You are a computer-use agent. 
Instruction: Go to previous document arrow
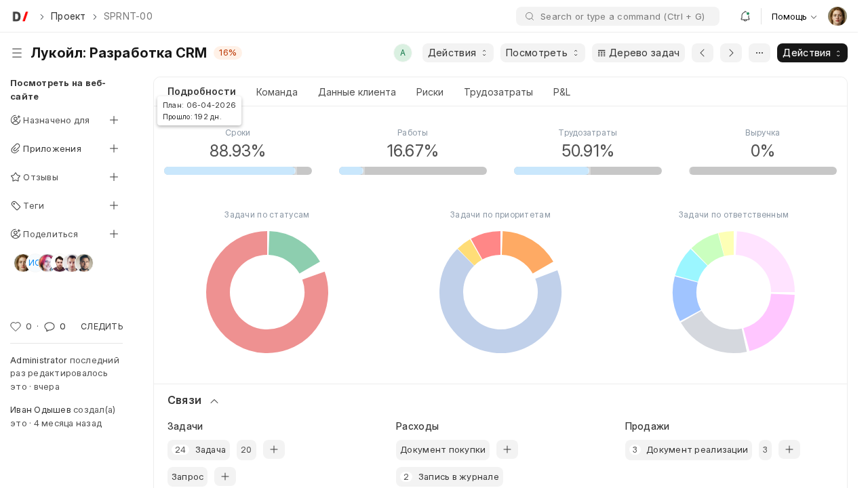point(703,53)
